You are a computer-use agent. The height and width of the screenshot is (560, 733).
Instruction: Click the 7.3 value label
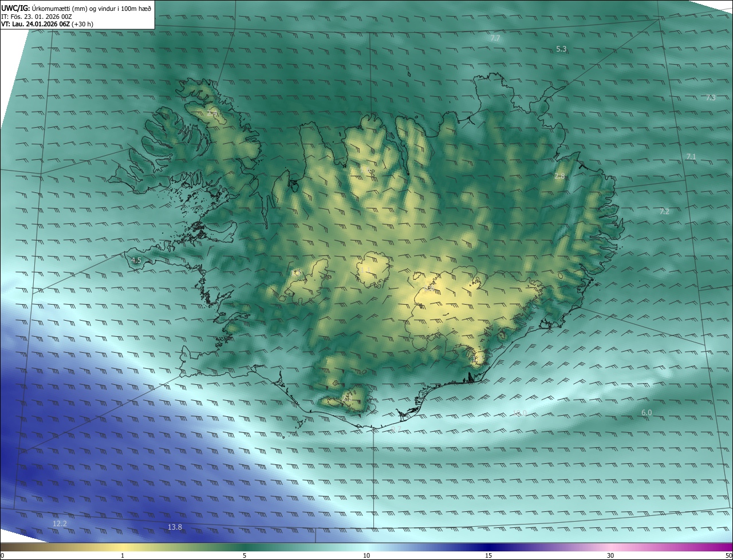pos(711,98)
